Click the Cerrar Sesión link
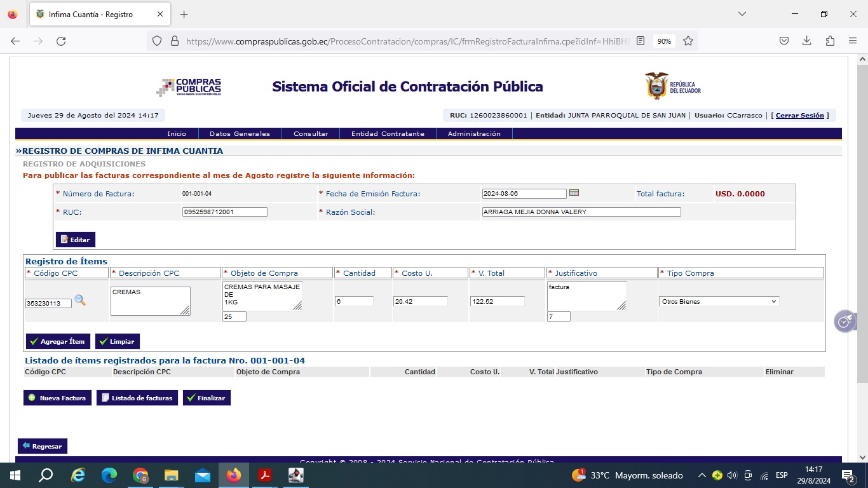Viewport: 868px width, 488px height. click(x=799, y=116)
